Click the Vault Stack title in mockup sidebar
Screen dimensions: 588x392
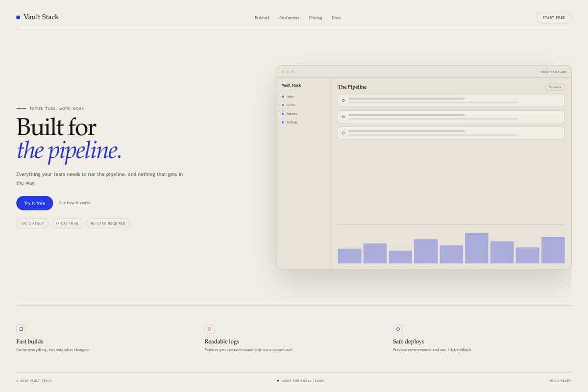292,85
